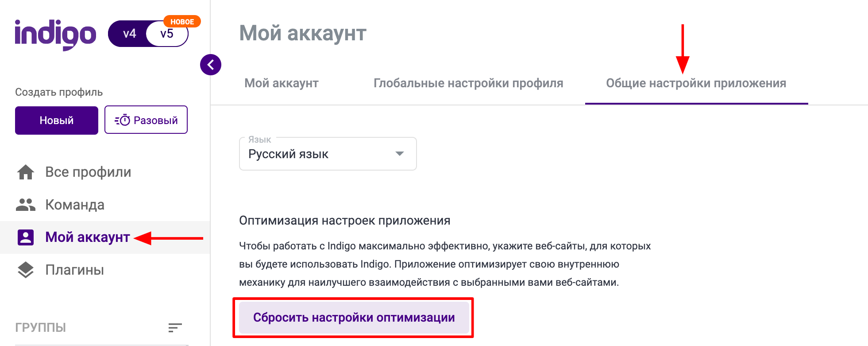
Task: Click the timer icon on Разовый
Action: click(123, 120)
